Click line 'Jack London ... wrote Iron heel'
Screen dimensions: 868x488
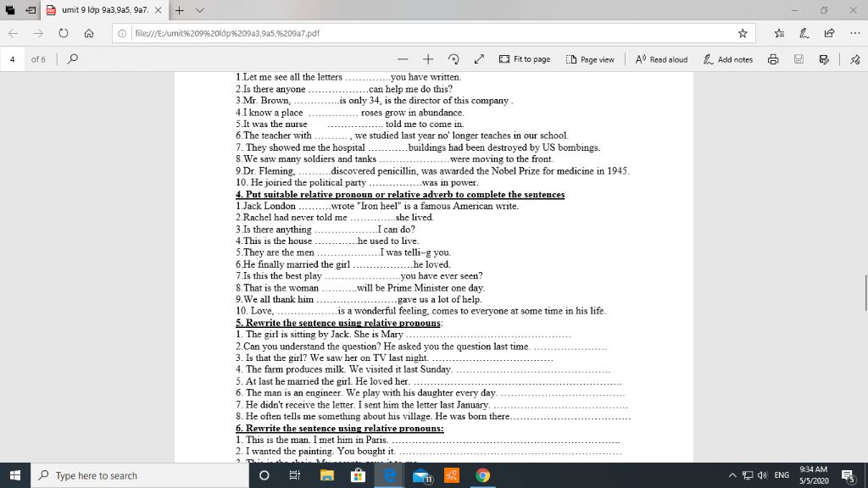tap(377, 206)
